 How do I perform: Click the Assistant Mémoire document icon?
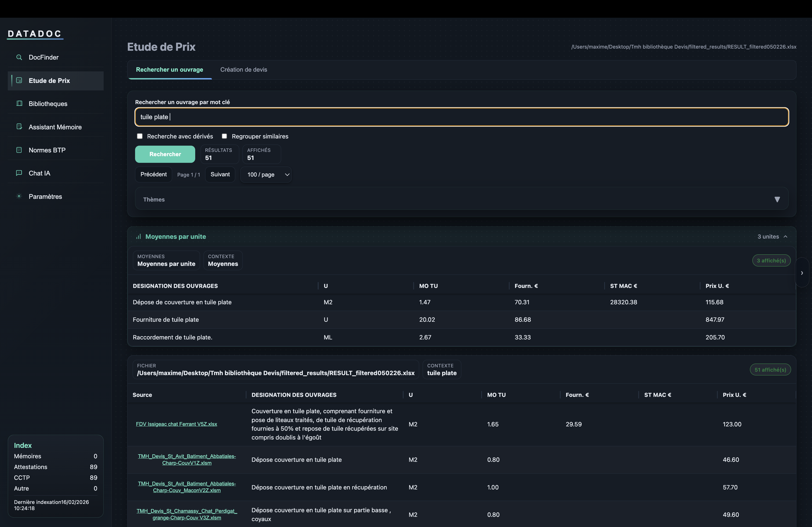(x=19, y=127)
